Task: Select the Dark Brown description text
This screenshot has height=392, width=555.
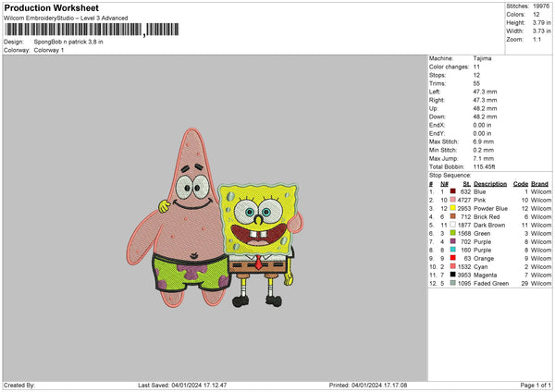Action: pyautogui.click(x=489, y=225)
